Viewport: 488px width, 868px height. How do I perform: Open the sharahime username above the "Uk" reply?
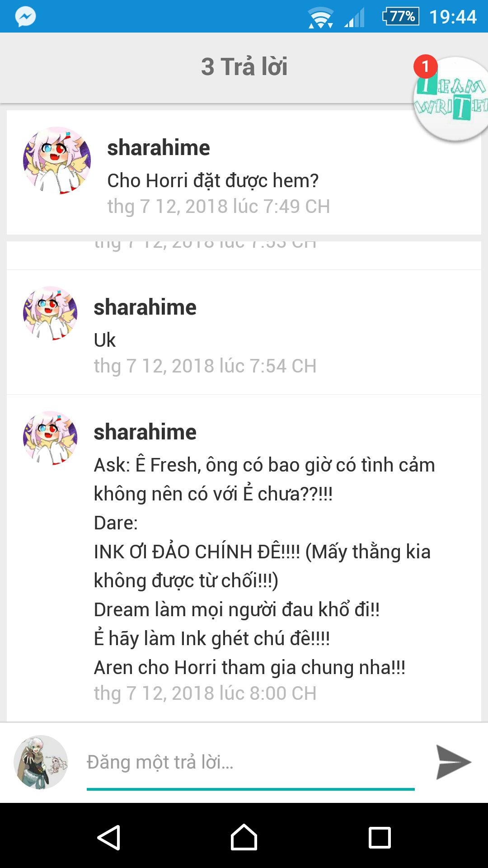[x=145, y=307]
